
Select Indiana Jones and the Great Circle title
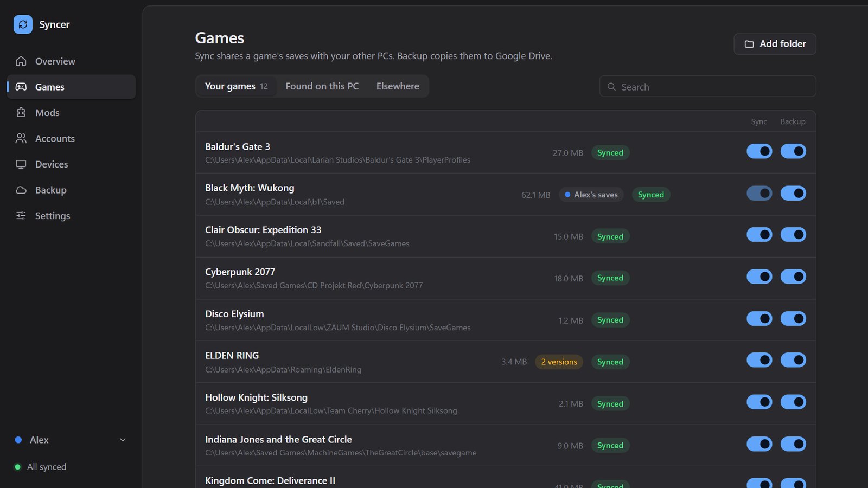click(278, 439)
